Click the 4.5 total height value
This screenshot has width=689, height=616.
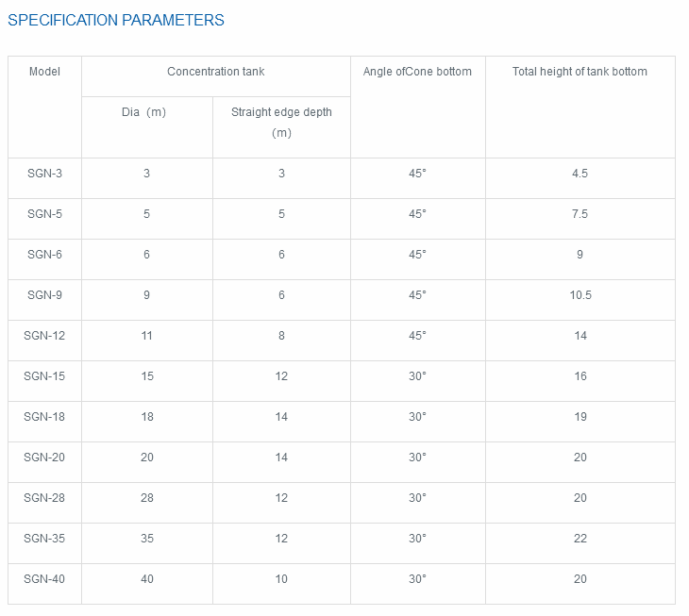pos(580,174)
